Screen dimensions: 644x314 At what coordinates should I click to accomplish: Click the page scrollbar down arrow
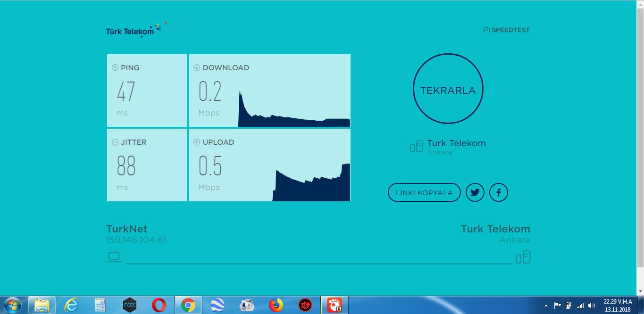640,291
